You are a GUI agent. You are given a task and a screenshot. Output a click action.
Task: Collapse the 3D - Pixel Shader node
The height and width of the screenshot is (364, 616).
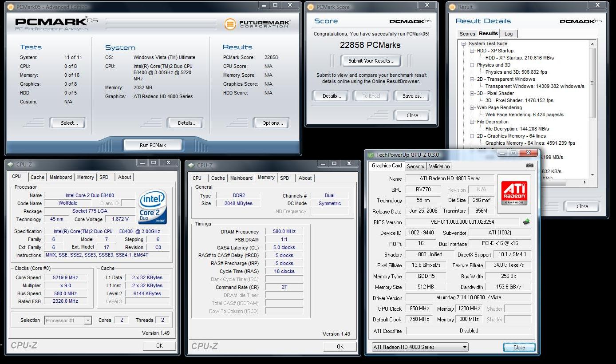(x=472, y=93)
